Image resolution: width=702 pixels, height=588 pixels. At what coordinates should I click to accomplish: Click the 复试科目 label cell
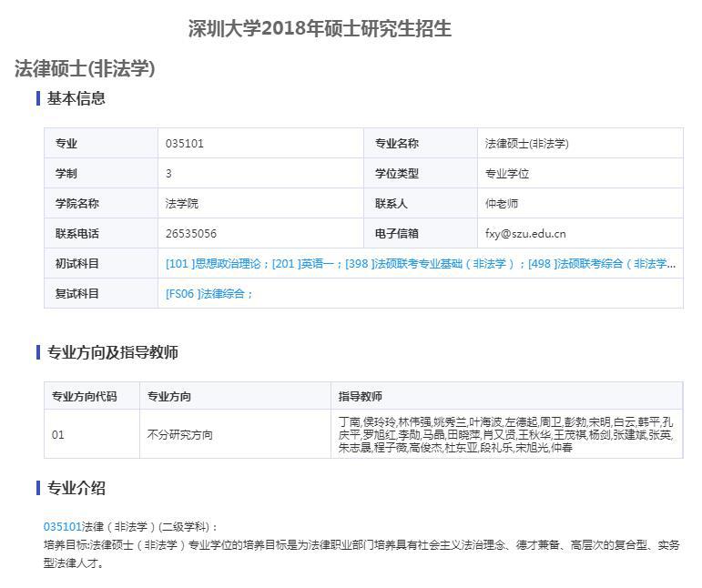tap(101, 293)
